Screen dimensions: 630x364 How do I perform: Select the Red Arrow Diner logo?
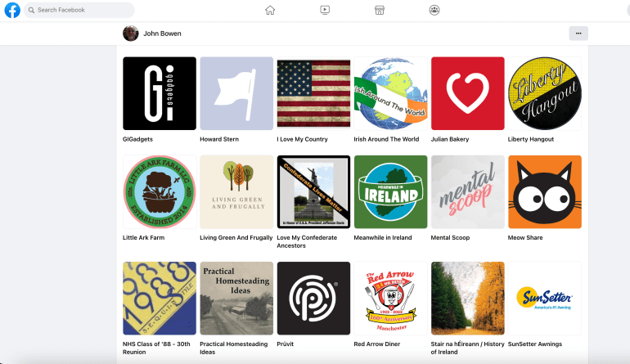coord(390,299)
